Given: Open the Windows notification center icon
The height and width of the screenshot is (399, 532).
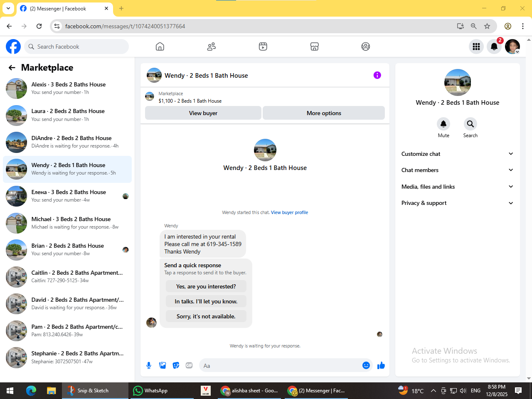Looking at the screenshot, I should [x=518, y=391].
